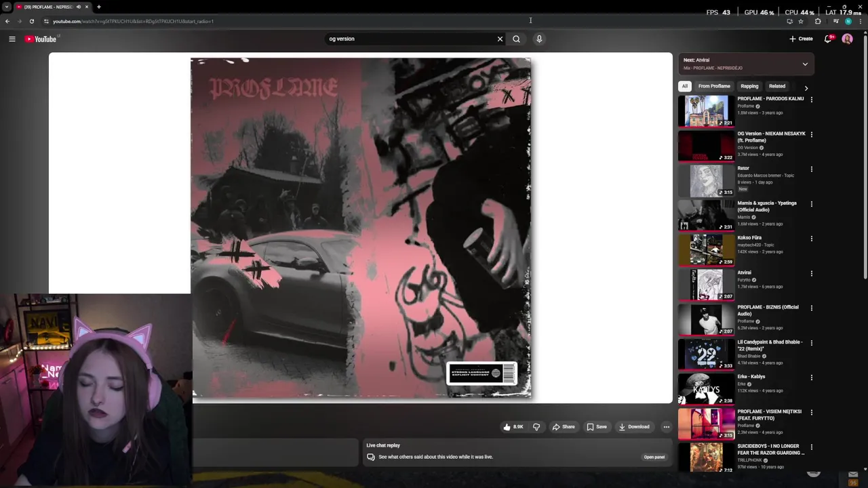Image resolution: width=868 pixels, height=488 pixels.
Task: Open options for BIZNIS video
Action: [811, 308]
